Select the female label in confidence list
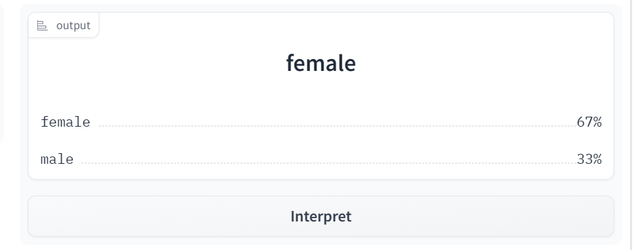Image resolution: width=644 pixels, height=250 pixels. [66, 122]
